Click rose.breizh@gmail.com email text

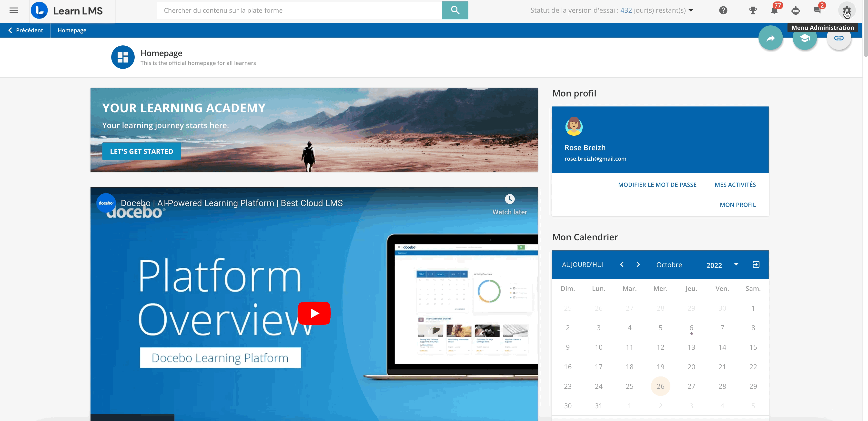click(595, 159)
